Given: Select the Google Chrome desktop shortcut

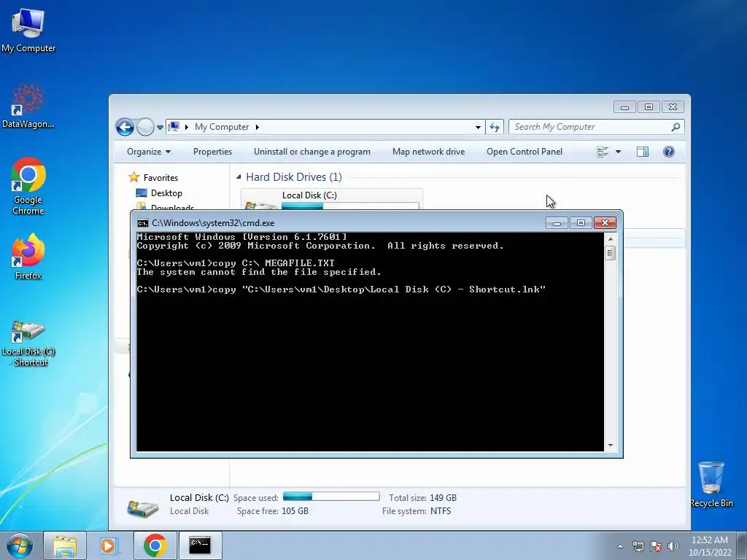Looking at the screenshot, I should coord(28,186).
